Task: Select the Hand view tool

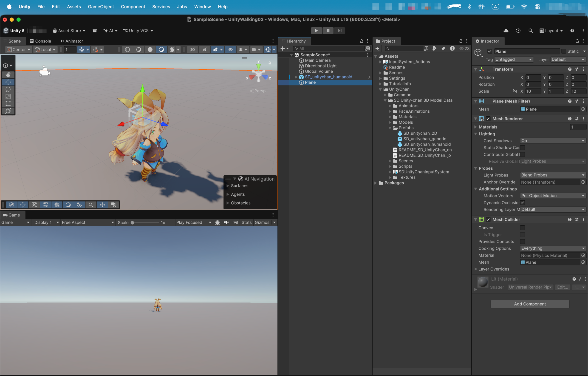Action: click(x=8, y=74)
